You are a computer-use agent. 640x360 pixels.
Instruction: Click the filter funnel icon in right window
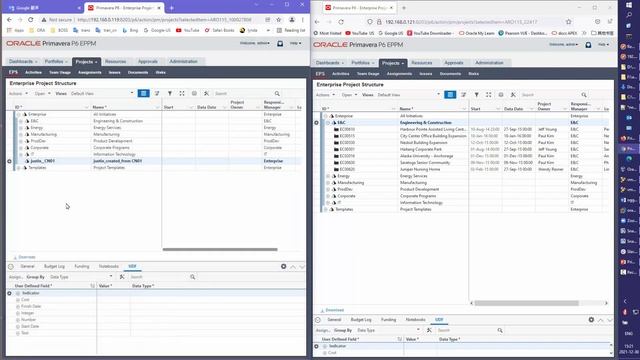[x=476, y=95]
